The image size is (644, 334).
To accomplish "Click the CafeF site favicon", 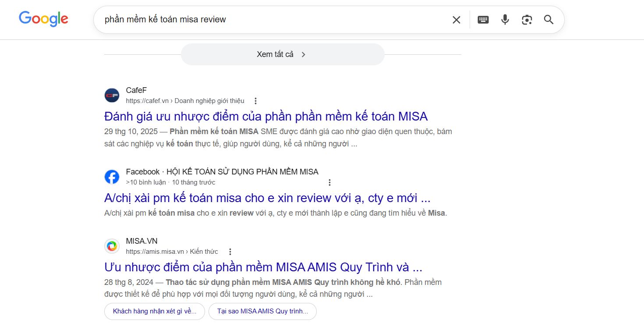I will (112, 95).
